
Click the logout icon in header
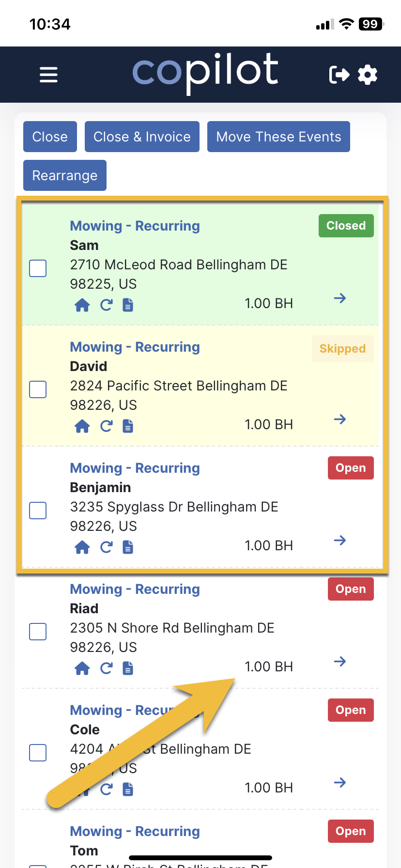[339, 75]
